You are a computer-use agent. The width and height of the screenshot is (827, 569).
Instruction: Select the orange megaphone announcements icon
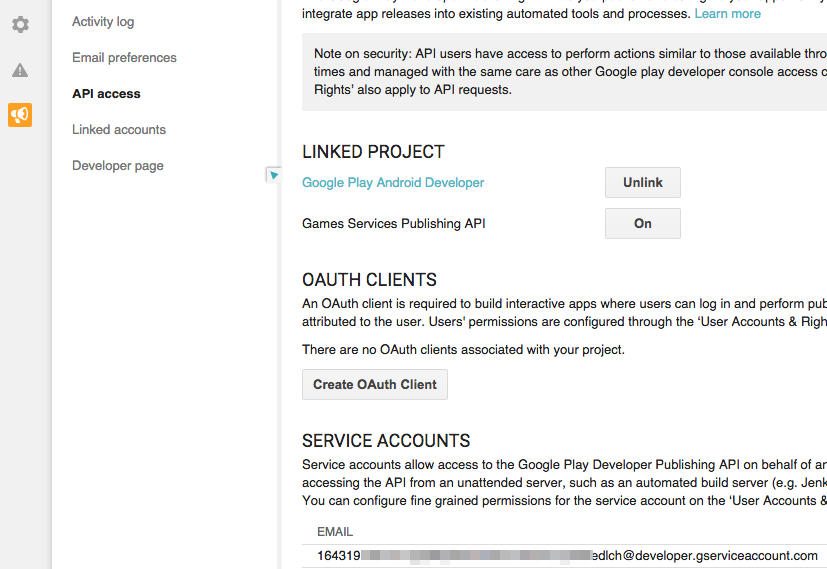20,115
